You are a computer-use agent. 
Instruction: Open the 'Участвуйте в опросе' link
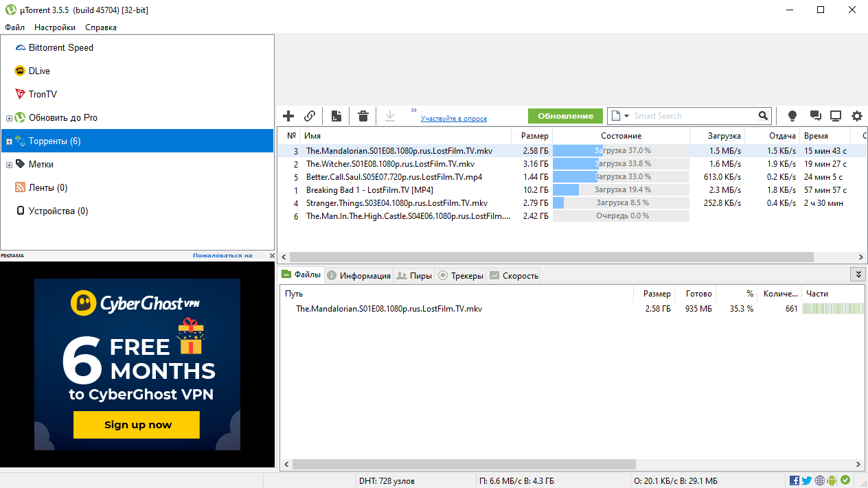coord(454,119)
